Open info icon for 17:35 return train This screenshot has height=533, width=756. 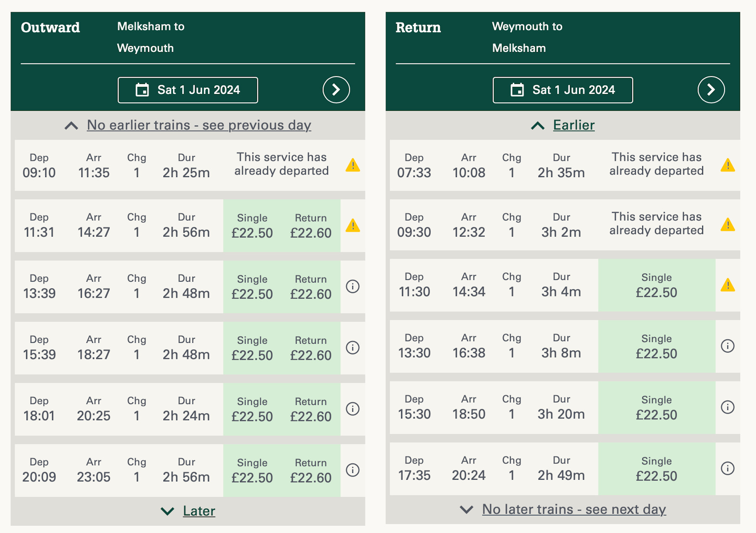pyautogui.click(x=727, y=468)
